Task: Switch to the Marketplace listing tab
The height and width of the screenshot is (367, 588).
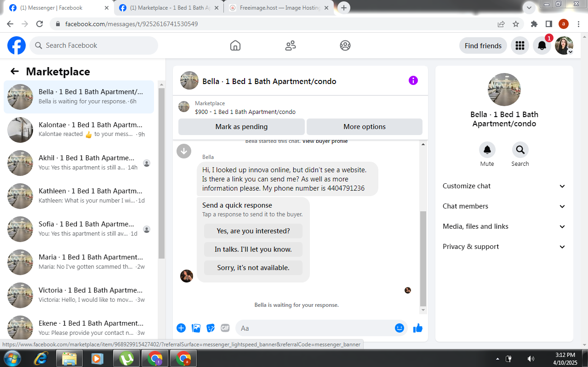Action: pyautogui.click(x=168, y=8)
